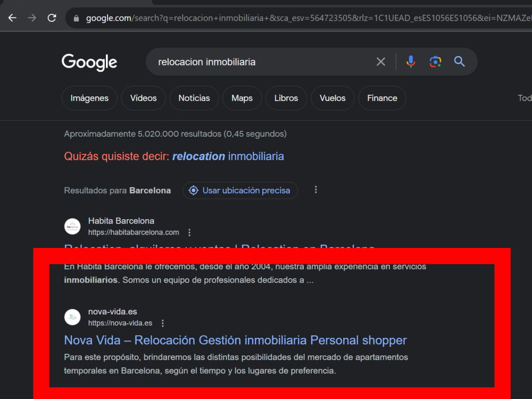
Task: Click the search box with 'relocacion inmobiliaria'
Action: [x=261, y=62]
